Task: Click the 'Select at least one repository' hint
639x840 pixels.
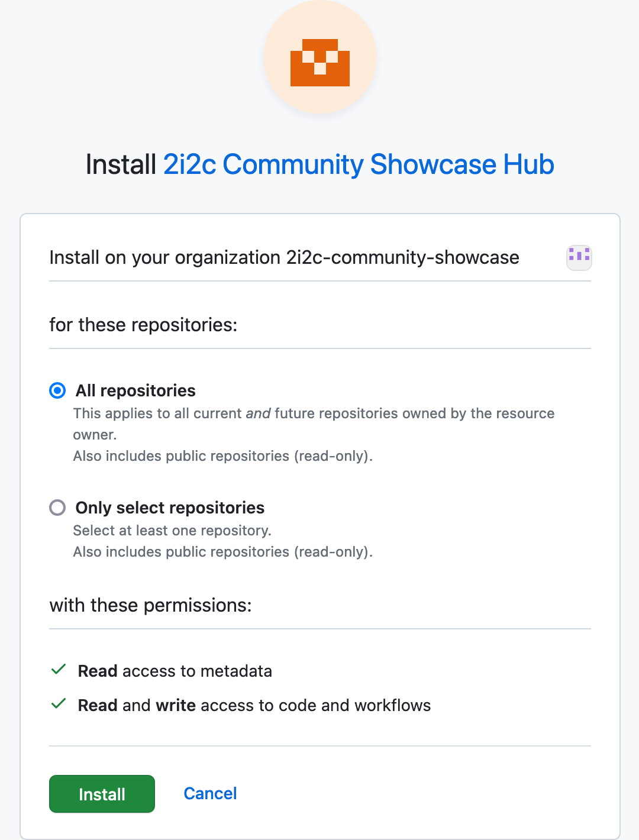Action: (x=172, y=531)
